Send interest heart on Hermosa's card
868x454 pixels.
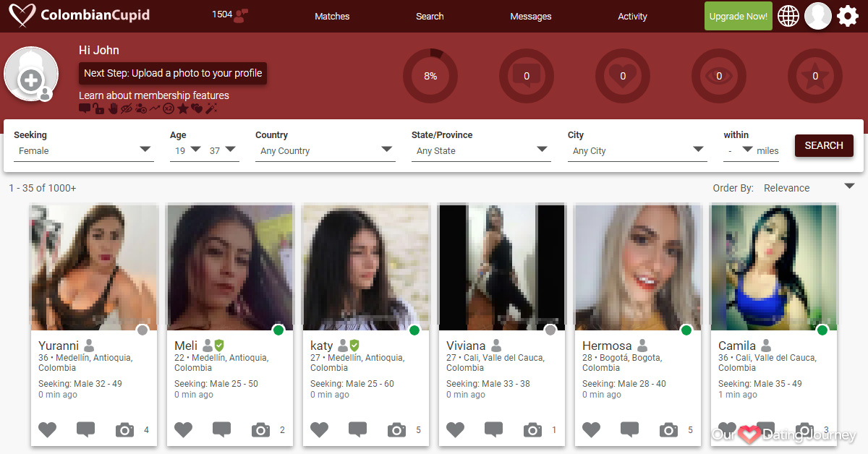592,429
